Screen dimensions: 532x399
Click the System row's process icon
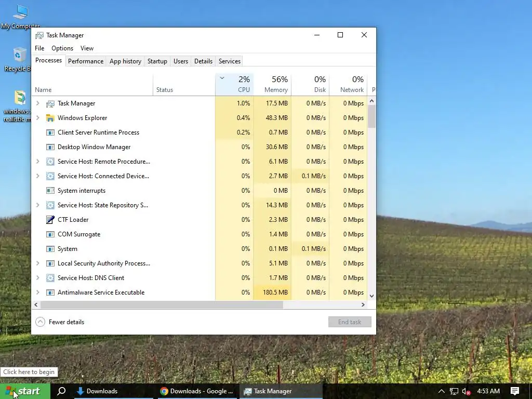(x=50, y=249)
